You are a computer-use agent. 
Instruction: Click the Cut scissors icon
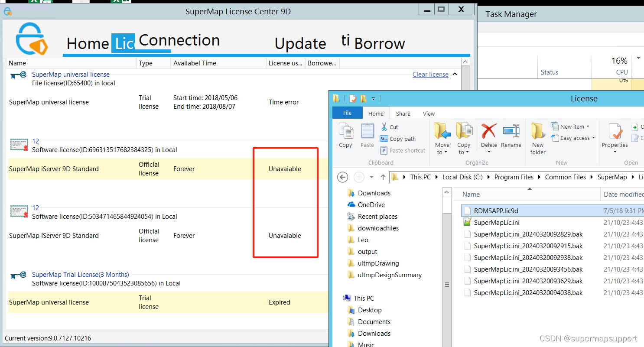[x=384, y=127]
